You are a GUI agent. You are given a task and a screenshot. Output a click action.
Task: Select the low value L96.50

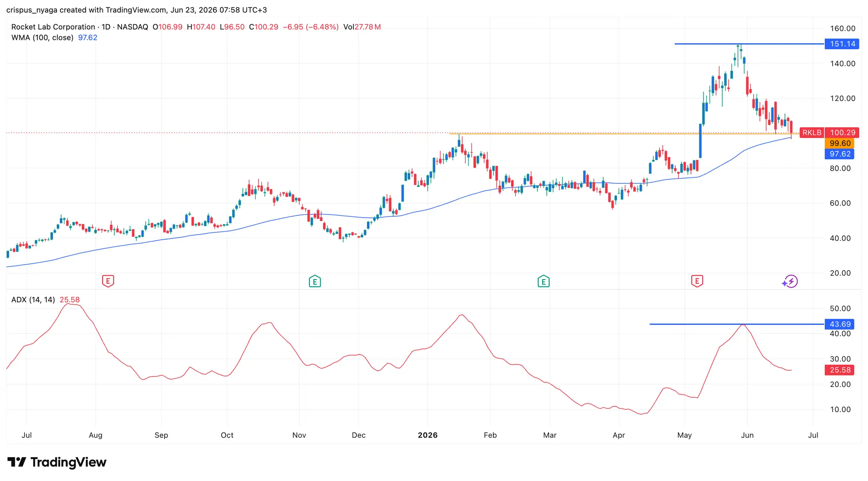(232, 27)
